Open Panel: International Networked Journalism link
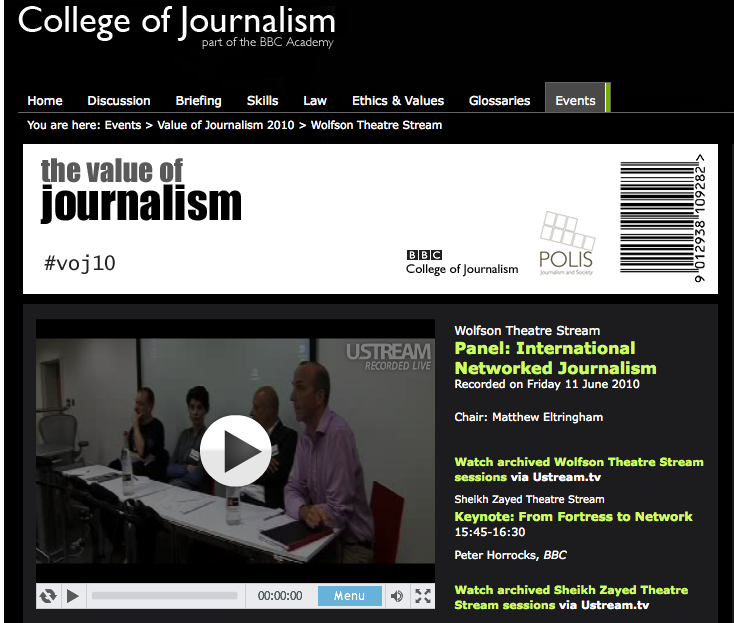 pos(555,358)
